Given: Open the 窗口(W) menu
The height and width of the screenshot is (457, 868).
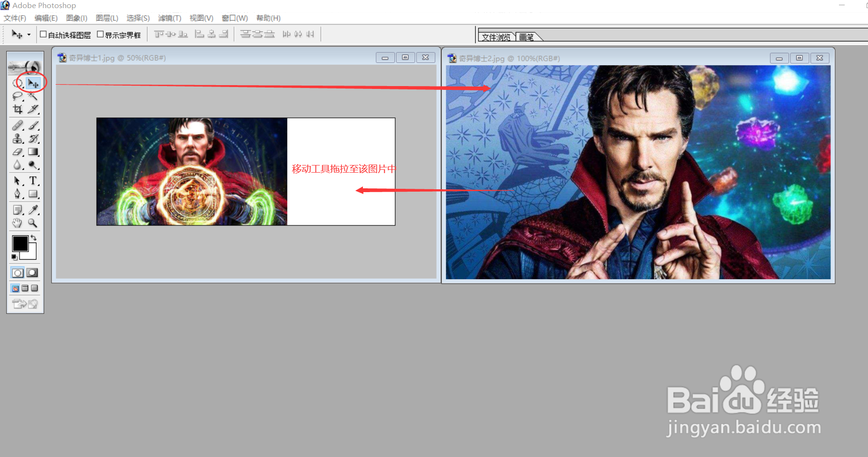Looking at the screenshot, I should pyautogui.click(x=235, y=18).
